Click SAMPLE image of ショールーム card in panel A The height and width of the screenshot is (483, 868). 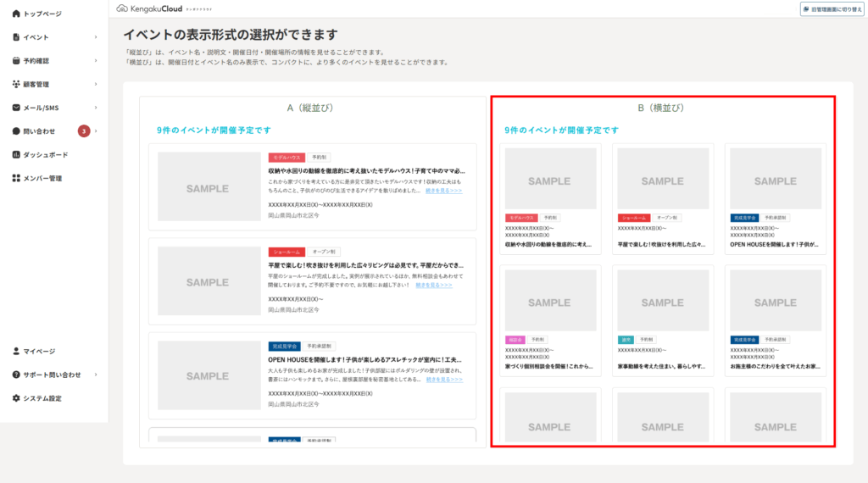[209, 281]
